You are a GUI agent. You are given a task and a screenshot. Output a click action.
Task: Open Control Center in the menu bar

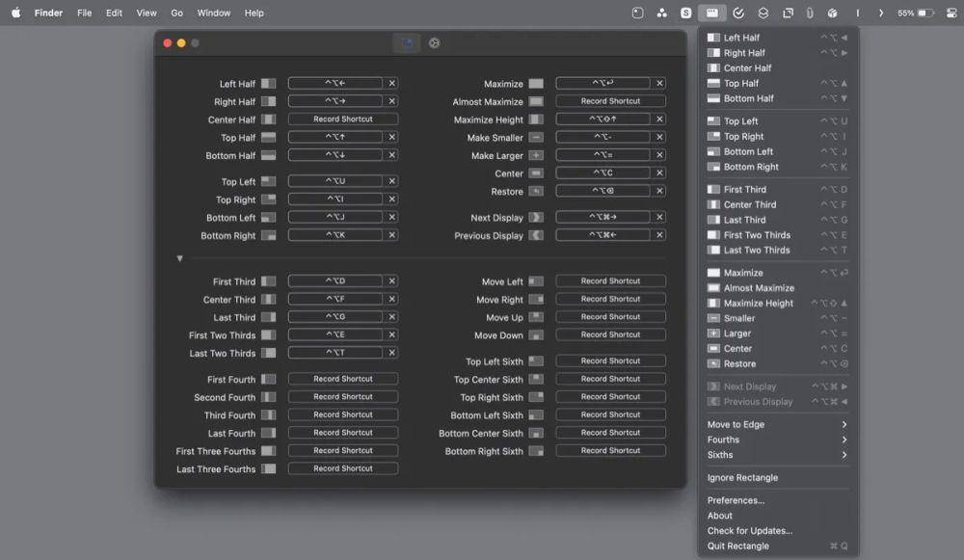(951, 13)
